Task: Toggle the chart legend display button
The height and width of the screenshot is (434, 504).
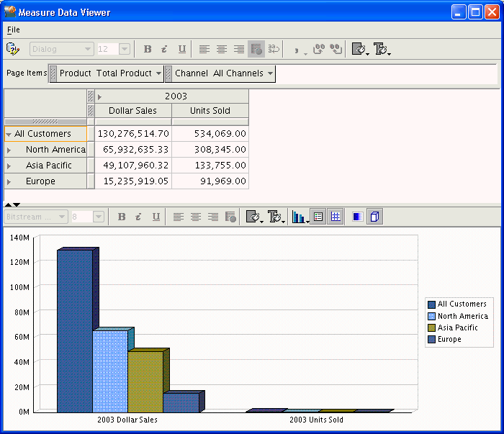Action: click(318, 217)
